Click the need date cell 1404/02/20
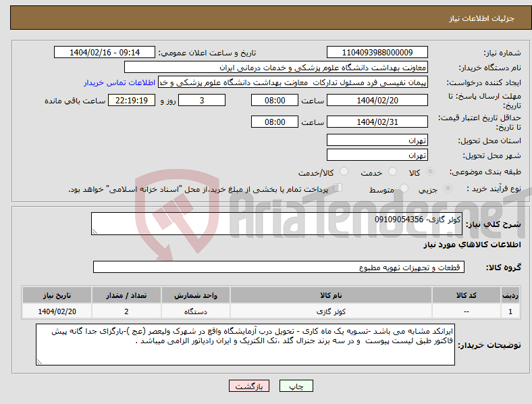532x404 pixels. (57, 311)
